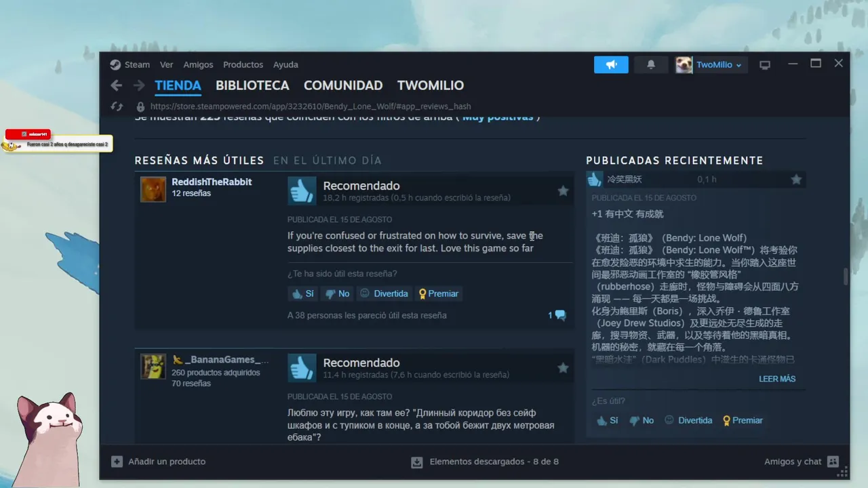Image resolution: width=868 pixels, height=488 pixels.
Task: Open the Amigos menu
Action: [198, 64]
